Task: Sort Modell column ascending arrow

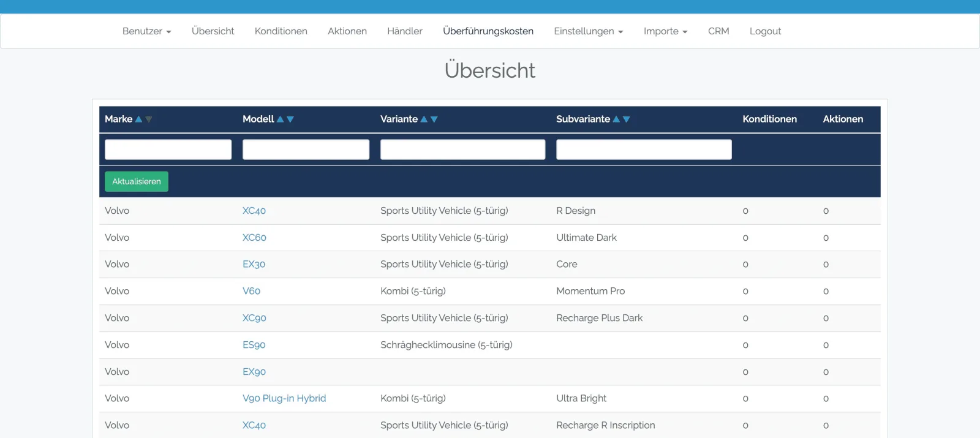Action: [x=281, y=119]
